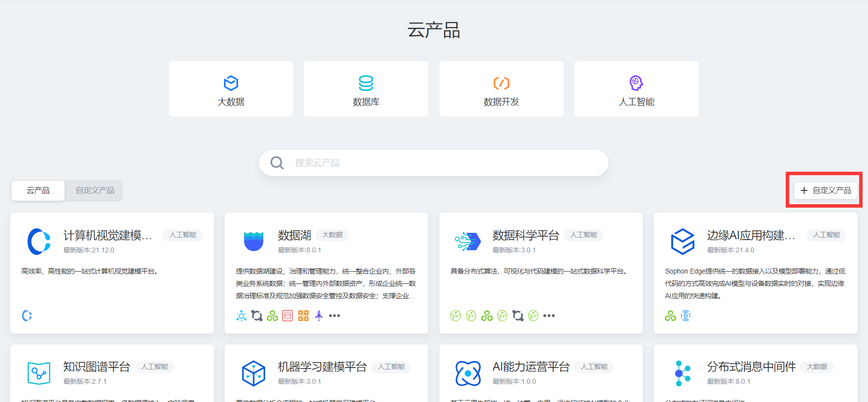Click green hexagons icon in 边缘AI应用构建 card
The height and width of the screenshot is (402, 868).
[670, 316]
